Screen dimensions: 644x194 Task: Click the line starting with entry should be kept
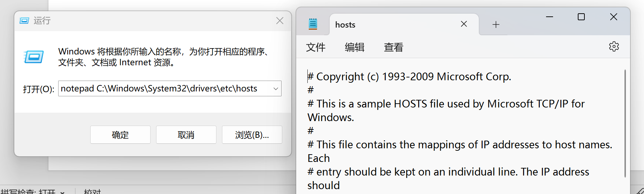(449, 178)
